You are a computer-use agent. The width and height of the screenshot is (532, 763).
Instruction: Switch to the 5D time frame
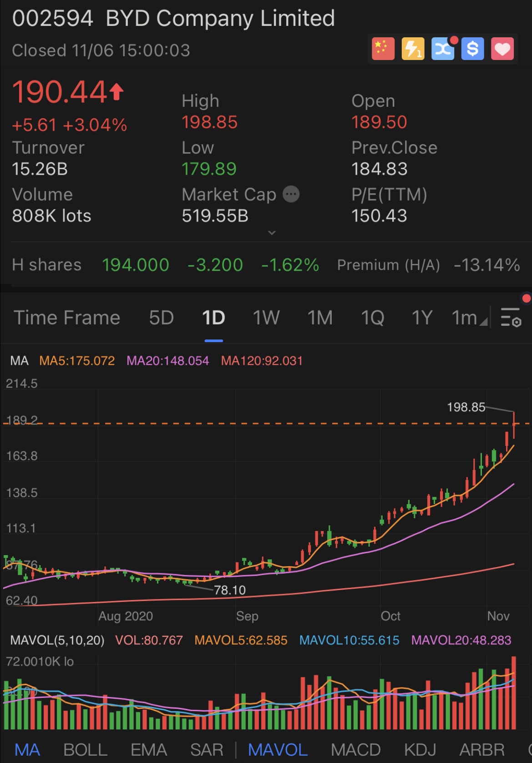click(x=162, y=318)
